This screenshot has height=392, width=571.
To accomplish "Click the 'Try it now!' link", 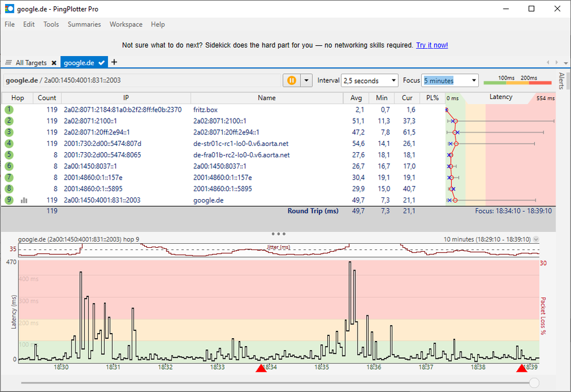I will (432, 45).
